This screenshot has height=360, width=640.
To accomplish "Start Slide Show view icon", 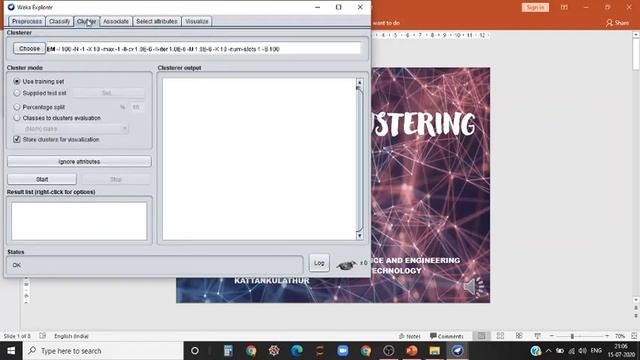I will pyautogui.click(x=538, y=336).
